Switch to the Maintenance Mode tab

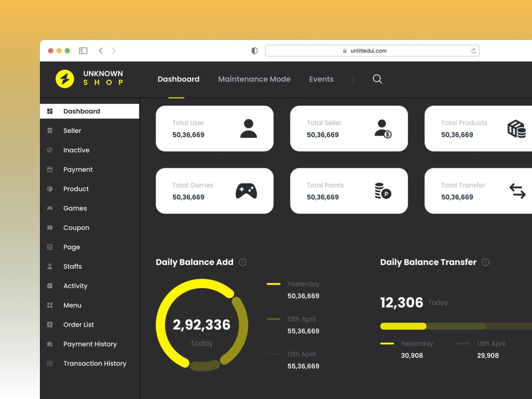pos(254,79)
